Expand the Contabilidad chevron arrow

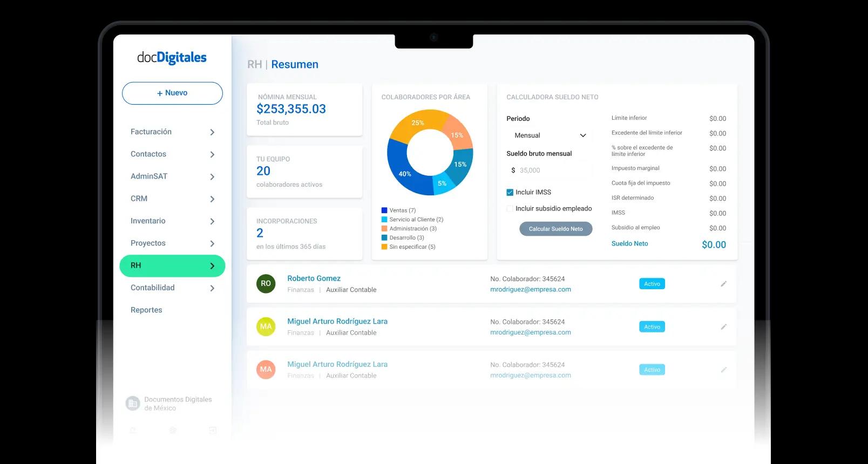[x=212, y=288]
